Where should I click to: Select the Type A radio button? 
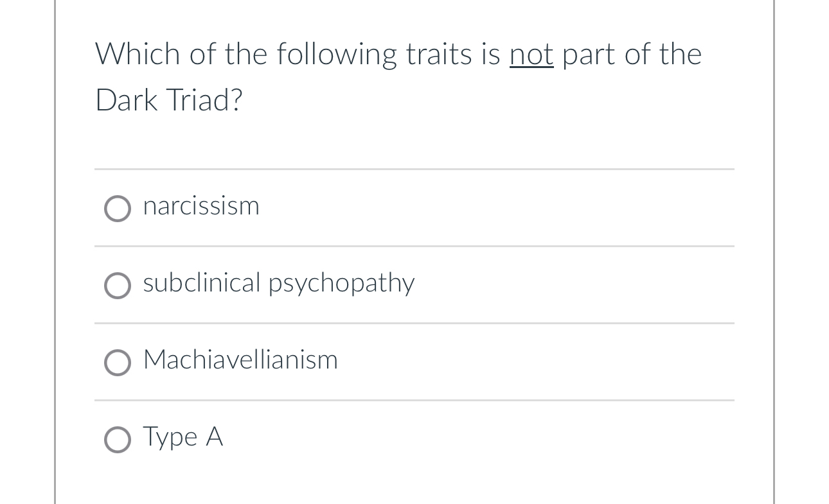(x=118, y=440)
